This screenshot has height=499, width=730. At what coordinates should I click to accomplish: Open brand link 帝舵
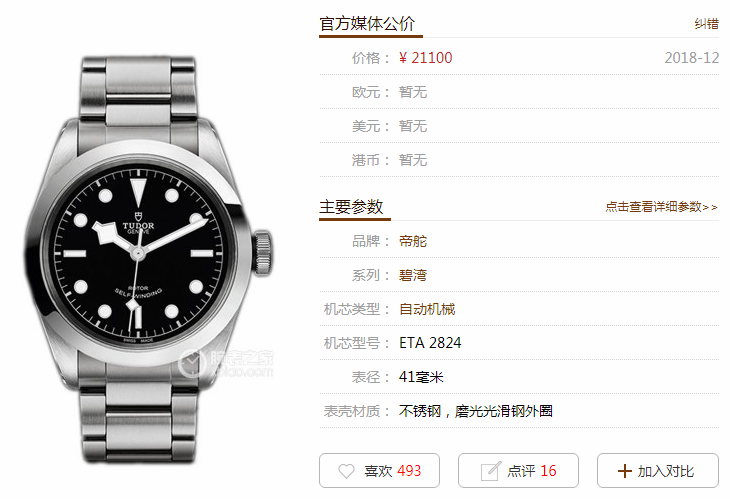pos(412,241)
